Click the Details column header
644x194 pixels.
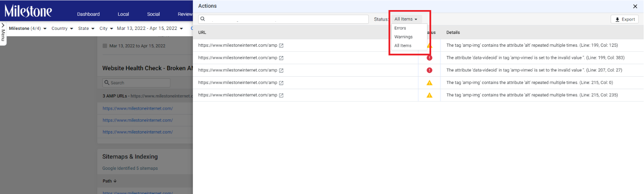pos(453,33)
